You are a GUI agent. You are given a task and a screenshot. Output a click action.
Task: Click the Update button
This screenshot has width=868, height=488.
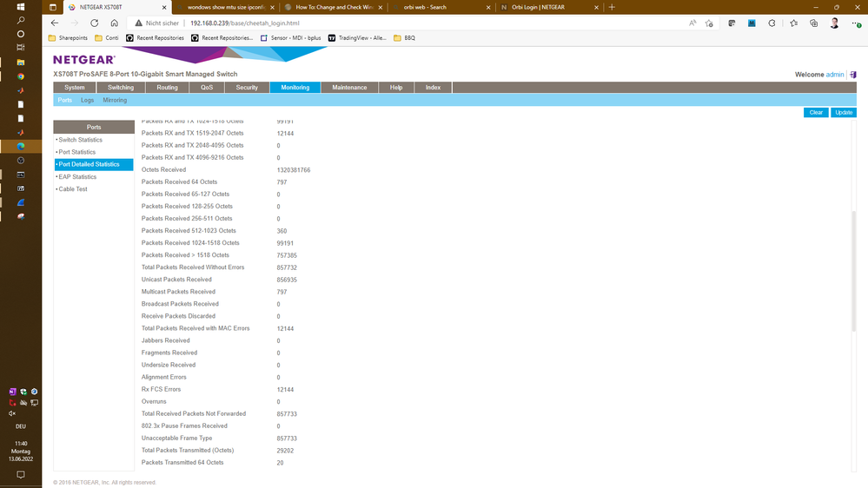pyautogui.click(x=843, y=112)
